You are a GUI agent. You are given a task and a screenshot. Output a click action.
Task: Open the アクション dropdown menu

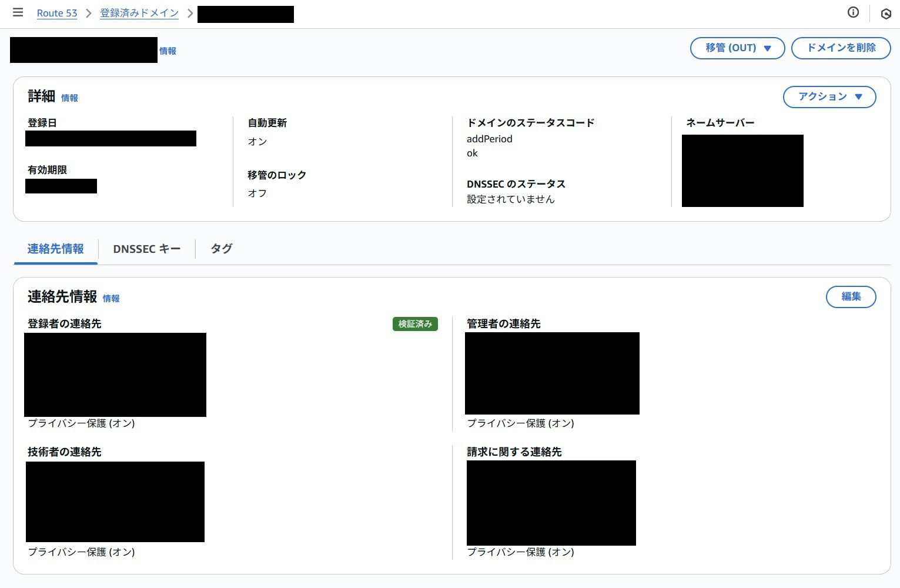click(829, 96)
